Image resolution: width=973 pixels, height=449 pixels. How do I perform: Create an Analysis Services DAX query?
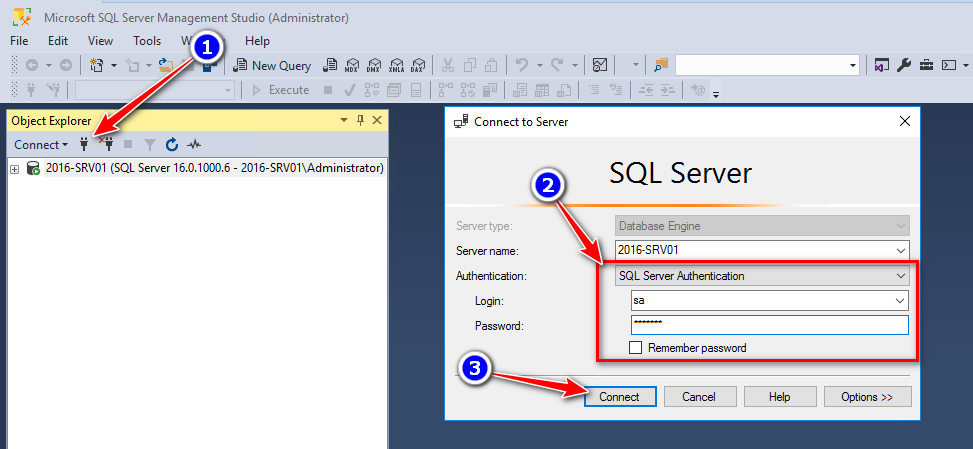[x=418, y=64]
